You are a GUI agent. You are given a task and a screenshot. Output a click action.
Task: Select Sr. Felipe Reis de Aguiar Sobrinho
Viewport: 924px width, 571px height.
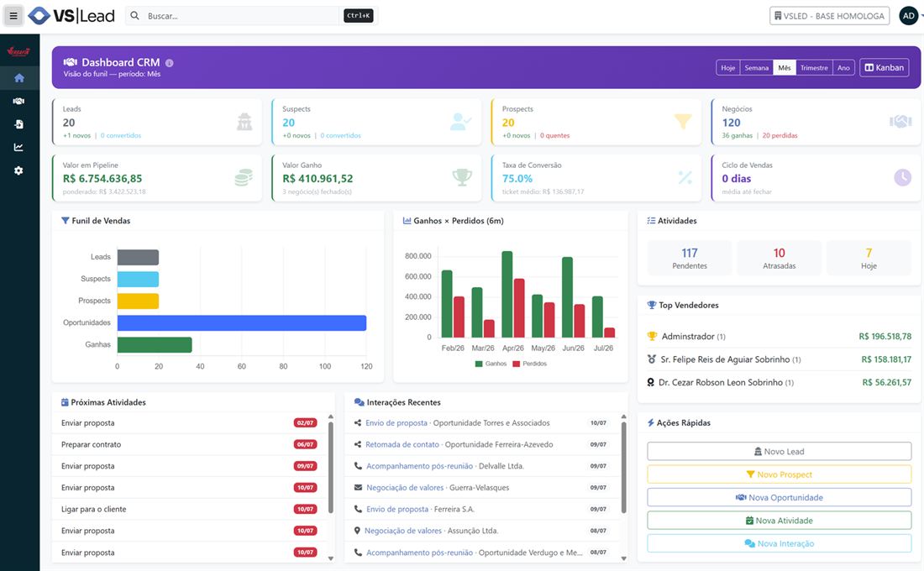[x=779, y=359]
